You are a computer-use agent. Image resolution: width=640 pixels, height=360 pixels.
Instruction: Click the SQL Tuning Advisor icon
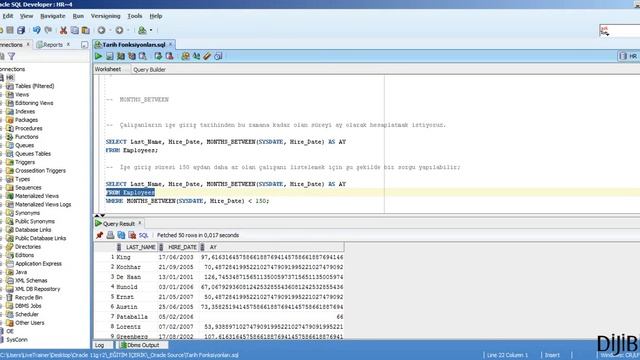(x=142, y=56)
